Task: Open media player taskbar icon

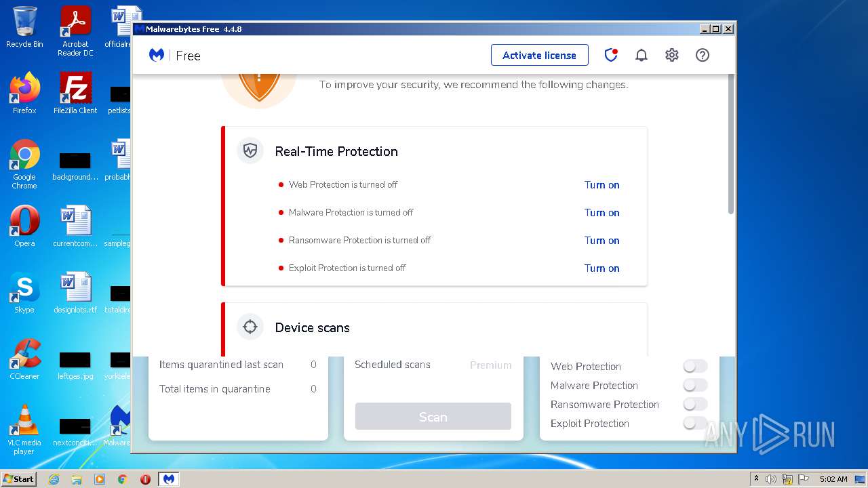Action: 100,479
